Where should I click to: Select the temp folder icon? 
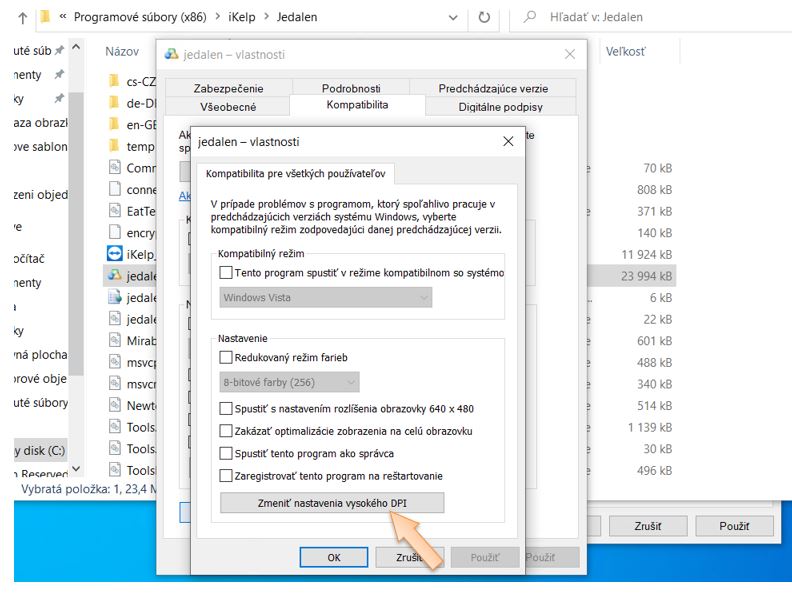(x=115, y=146)
